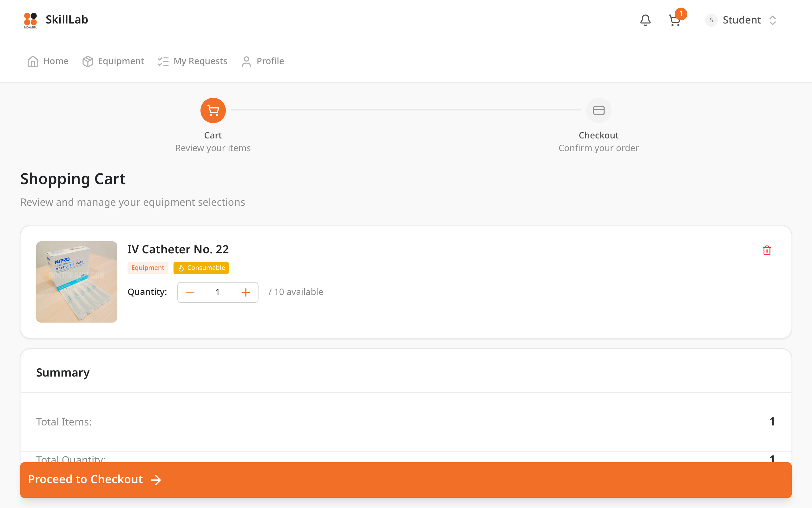812x508 pixels.
Task: Click the Summary heading
Action: 63,373
